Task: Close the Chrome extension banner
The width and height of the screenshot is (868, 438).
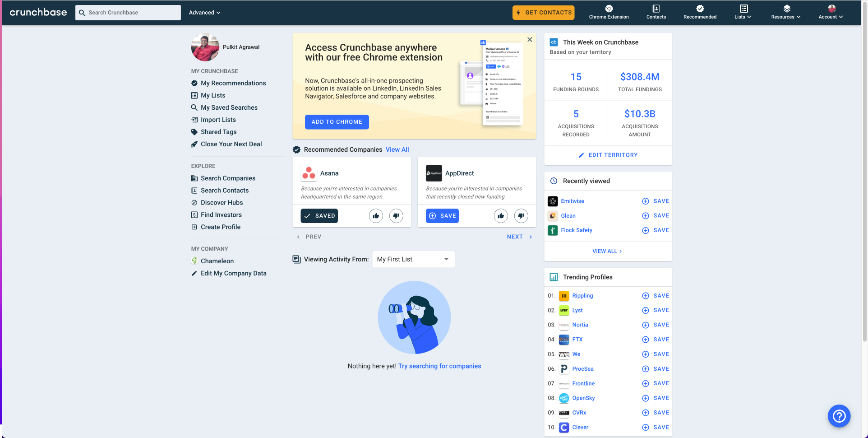Action: point(530,40)
